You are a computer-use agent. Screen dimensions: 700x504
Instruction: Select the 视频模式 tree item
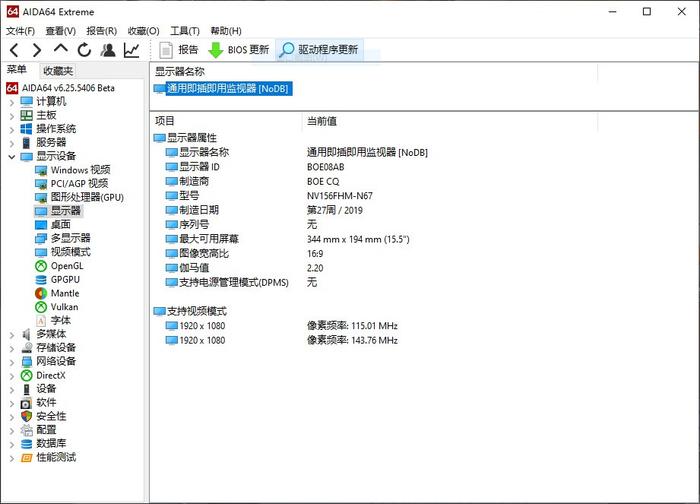(71, 252)
